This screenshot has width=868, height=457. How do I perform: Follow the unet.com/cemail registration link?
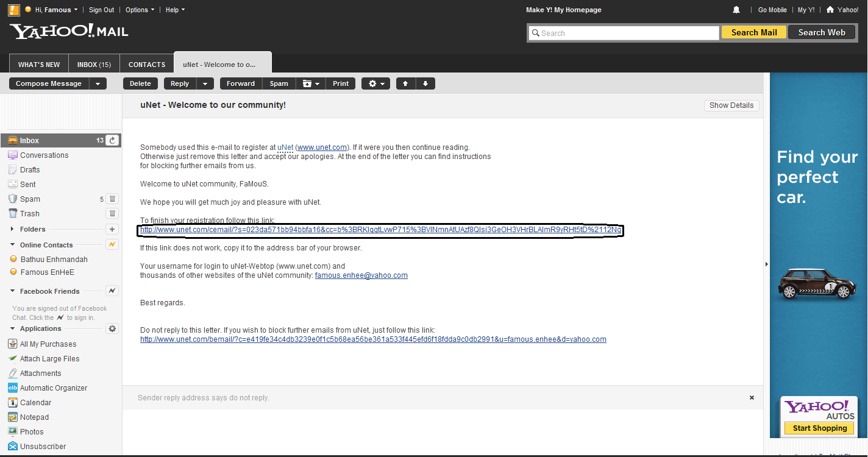click(380, 230)
